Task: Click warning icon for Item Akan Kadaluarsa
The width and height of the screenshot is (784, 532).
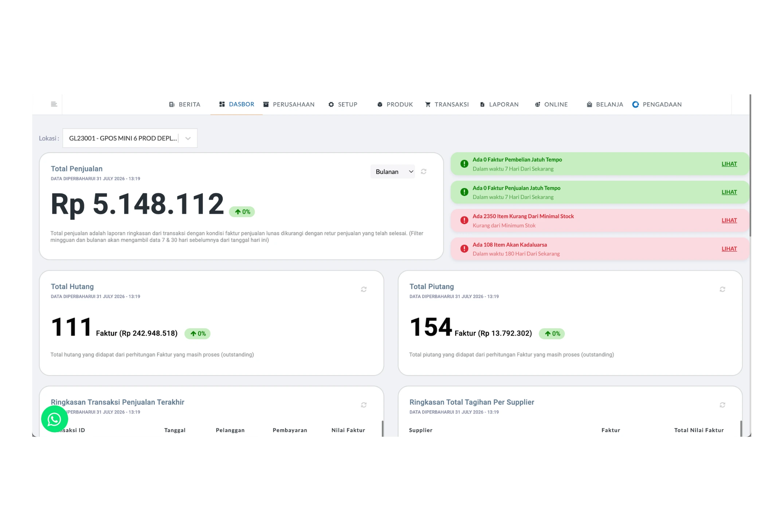Action: point(464,249)
